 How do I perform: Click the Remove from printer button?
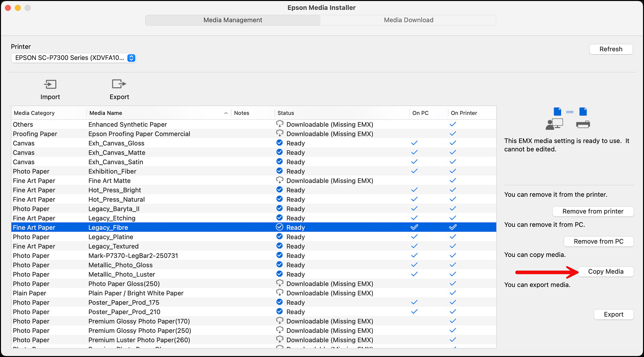click(x=593, y=211)
